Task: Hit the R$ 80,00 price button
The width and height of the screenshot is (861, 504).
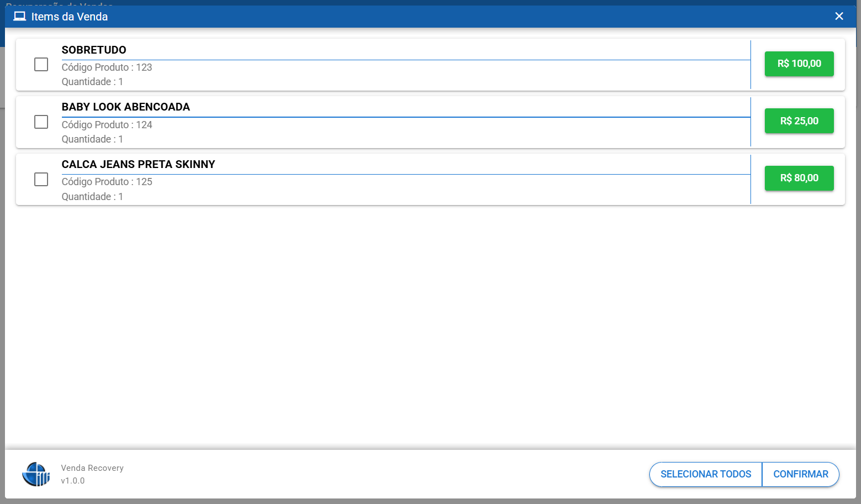Action: tap(799, 178)
